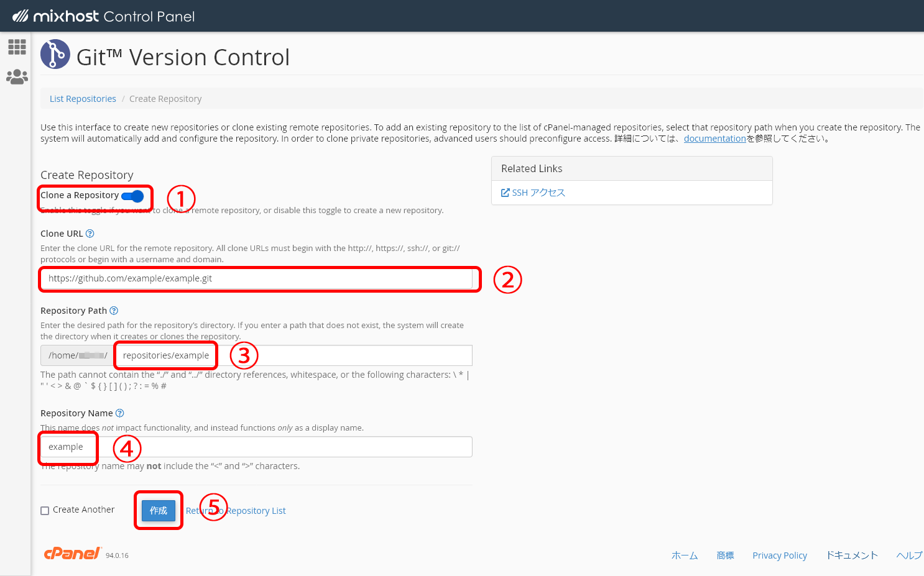
Task: Click the mixhost Control Panel logo
Action: [x=104, y=16]
